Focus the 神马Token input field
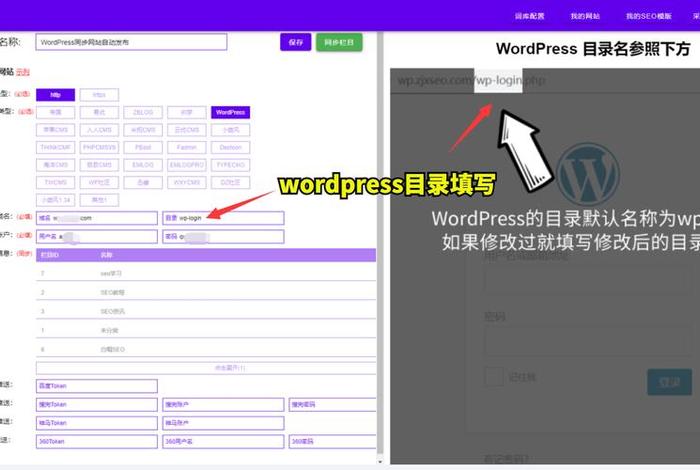700x470 pixels. (x=97, y=423)
